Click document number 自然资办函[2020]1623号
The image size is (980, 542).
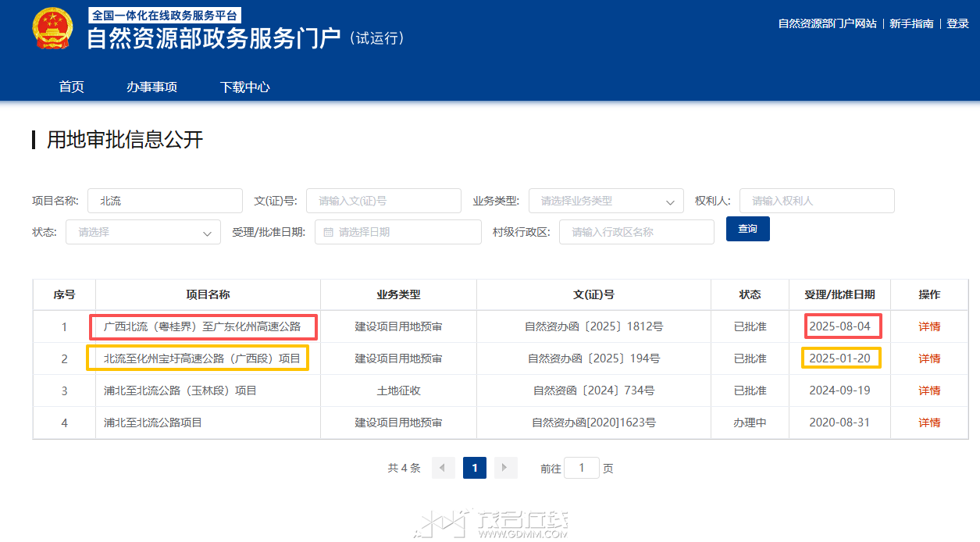tap(593, 423)
